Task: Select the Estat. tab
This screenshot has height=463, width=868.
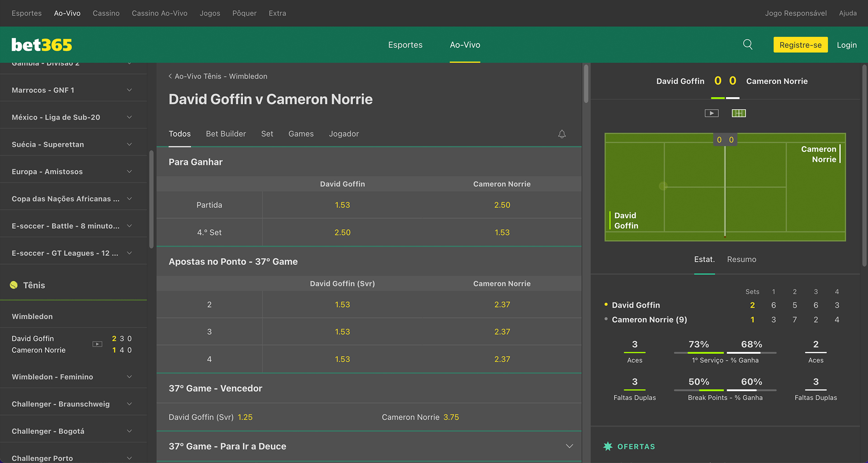Action: (704, 259)
